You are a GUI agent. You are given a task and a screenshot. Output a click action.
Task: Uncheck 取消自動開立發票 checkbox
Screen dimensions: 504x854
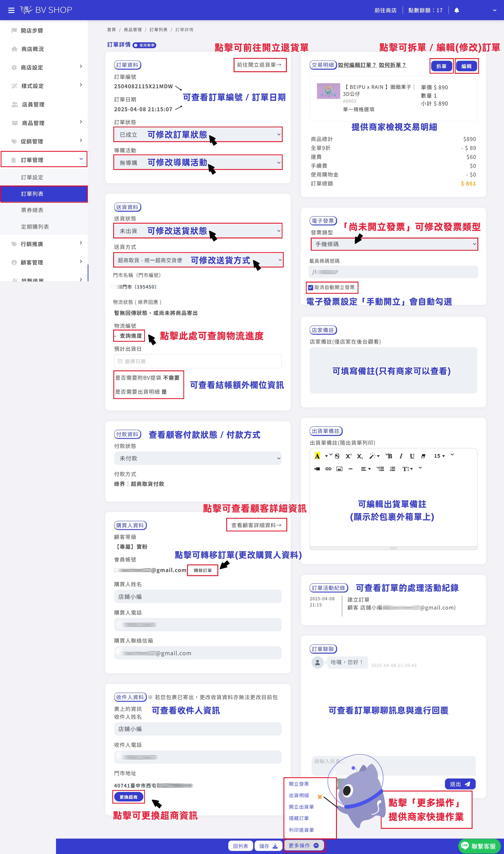(310, 288)
